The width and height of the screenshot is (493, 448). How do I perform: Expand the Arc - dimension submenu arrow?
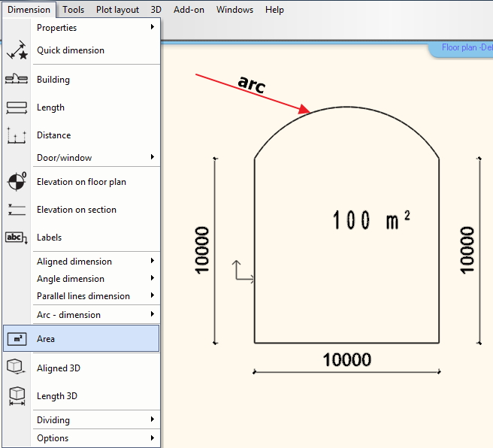pyautogui.click(x=153, y=313)
